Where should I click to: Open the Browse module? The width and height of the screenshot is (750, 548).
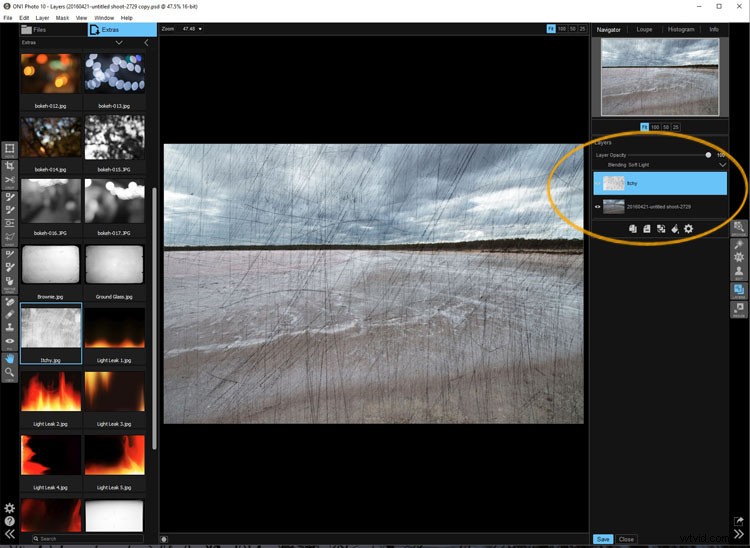pyautogui.click(x=739, y=228)
